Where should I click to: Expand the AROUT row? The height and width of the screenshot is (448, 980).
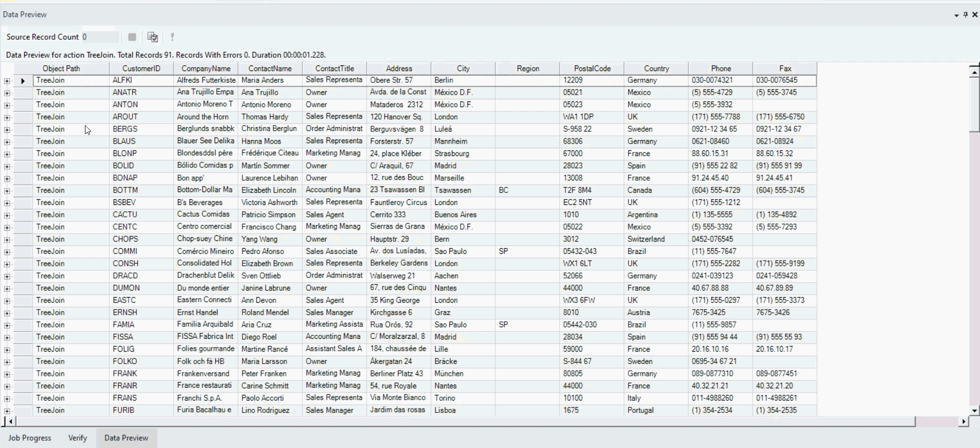click(7, 117)
